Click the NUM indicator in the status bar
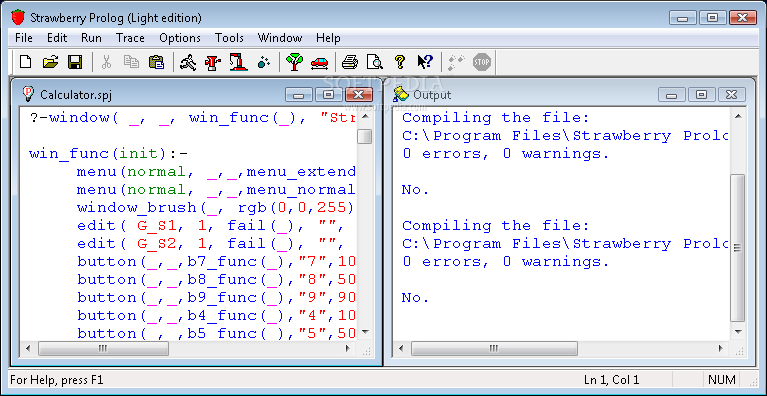767x396 pixels. click(x=722, y=380)
